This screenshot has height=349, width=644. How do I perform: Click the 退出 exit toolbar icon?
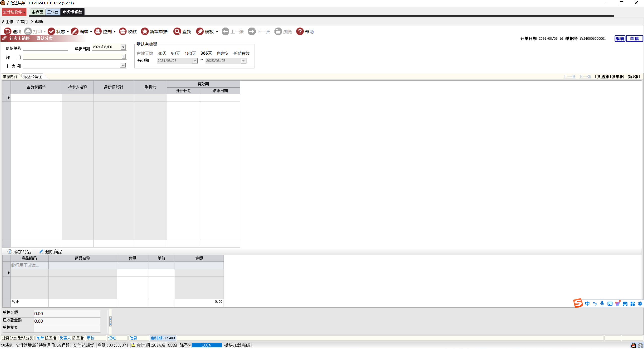point(8,31)
